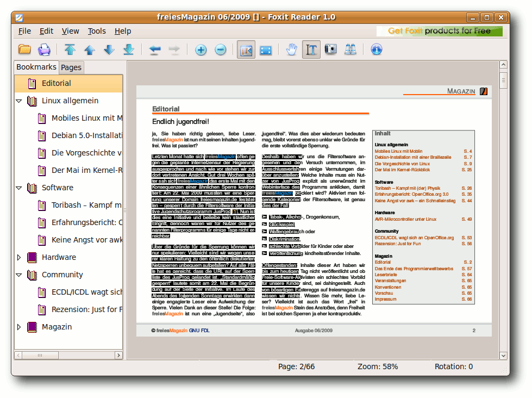Viewport: 532px width, 398px height.
Task: Open the Rezension: Just for F bookmark
Action: (87, 309)
